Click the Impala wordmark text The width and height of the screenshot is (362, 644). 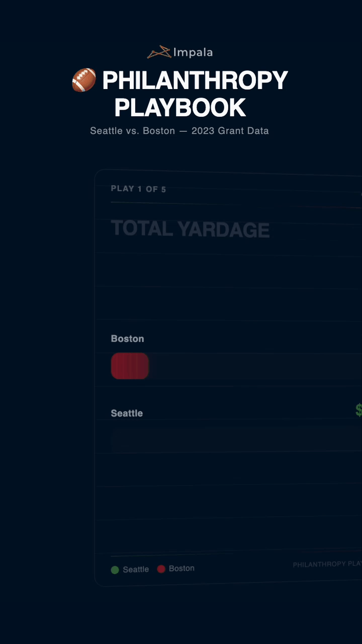coord(193,52)
